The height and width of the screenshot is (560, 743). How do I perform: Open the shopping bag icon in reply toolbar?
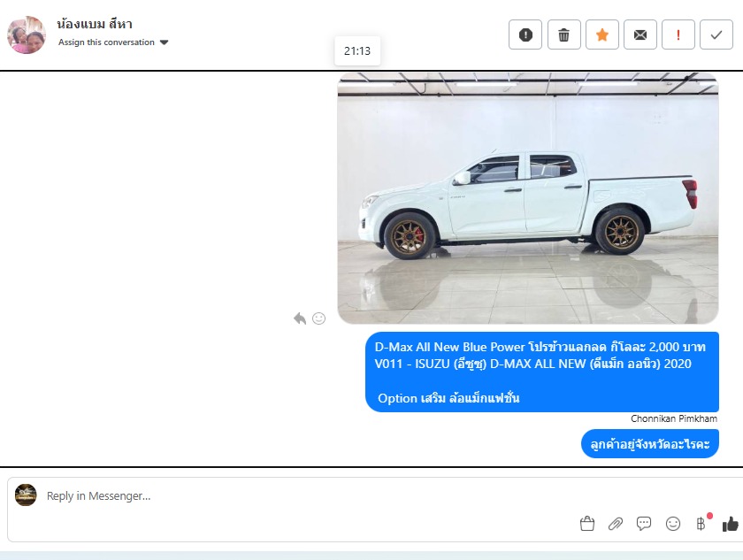pos(587,524)
